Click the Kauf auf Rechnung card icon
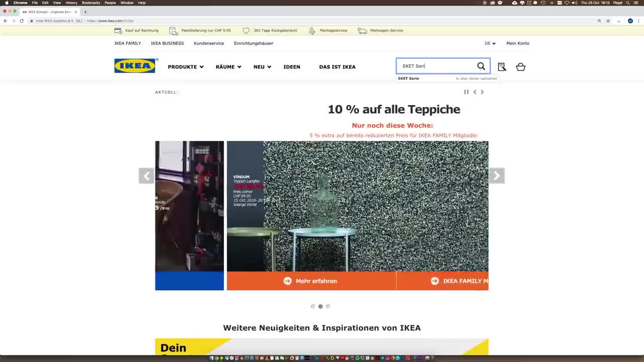644x362 pixels. pos(118,30)
